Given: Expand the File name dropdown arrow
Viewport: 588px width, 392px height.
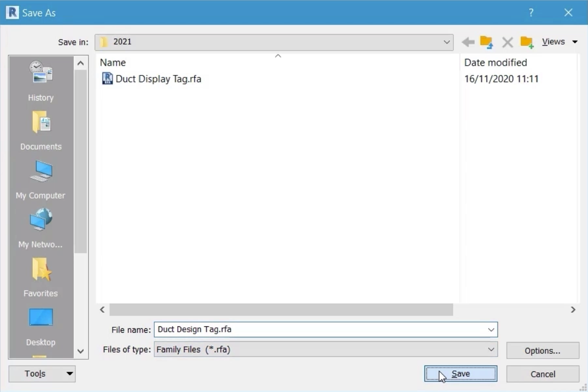Looking at the screenshot, I should (x=491, y=330).
